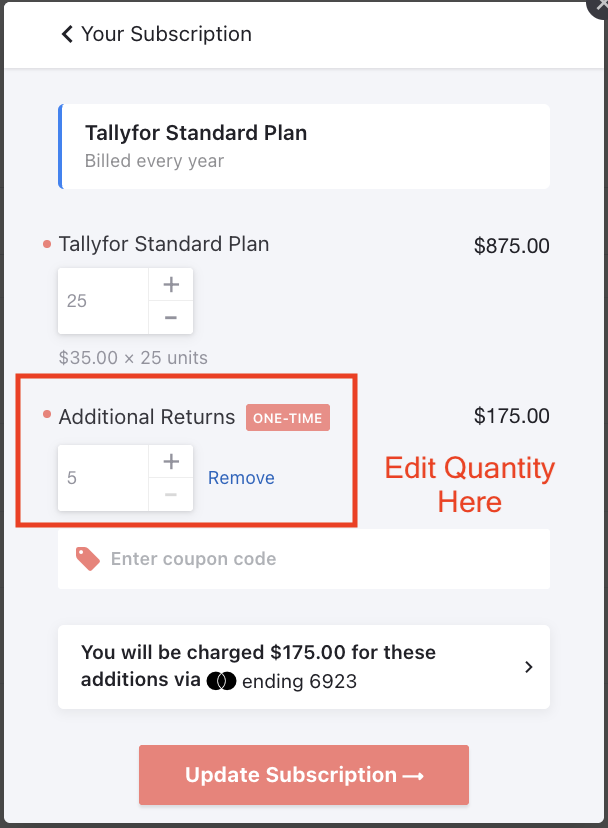Click the charge summary ending 6923 panel
Screen dimensions: 608x828
point(304,667)
